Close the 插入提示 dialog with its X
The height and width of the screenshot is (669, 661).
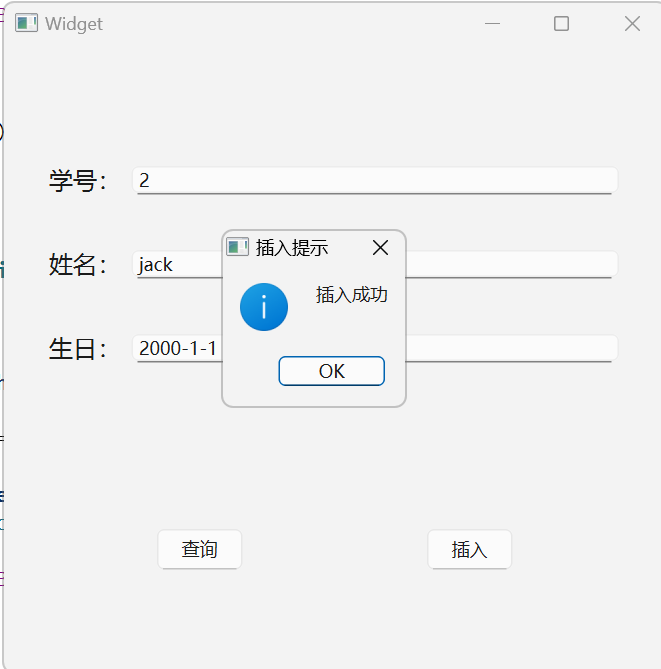[x=380, y=247]
